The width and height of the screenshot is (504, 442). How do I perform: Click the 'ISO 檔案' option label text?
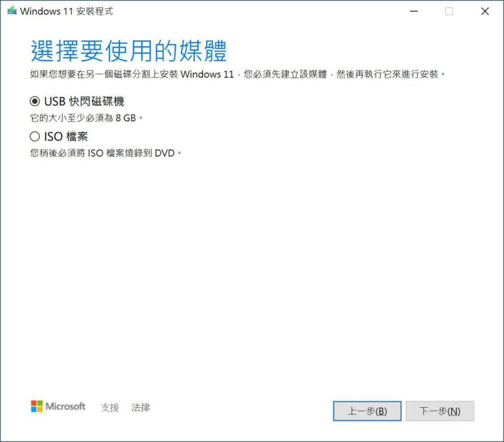66,136
